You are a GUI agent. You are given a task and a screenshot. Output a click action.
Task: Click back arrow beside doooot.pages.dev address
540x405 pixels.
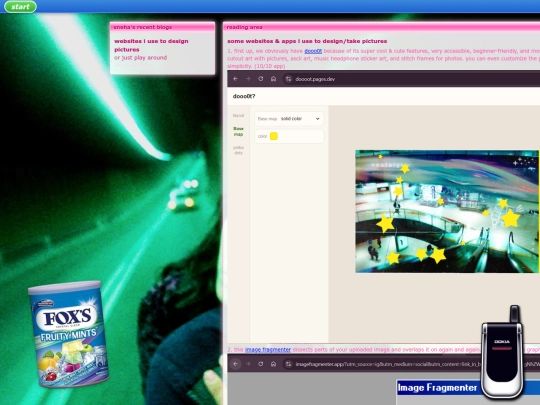(x=236, y=79)
